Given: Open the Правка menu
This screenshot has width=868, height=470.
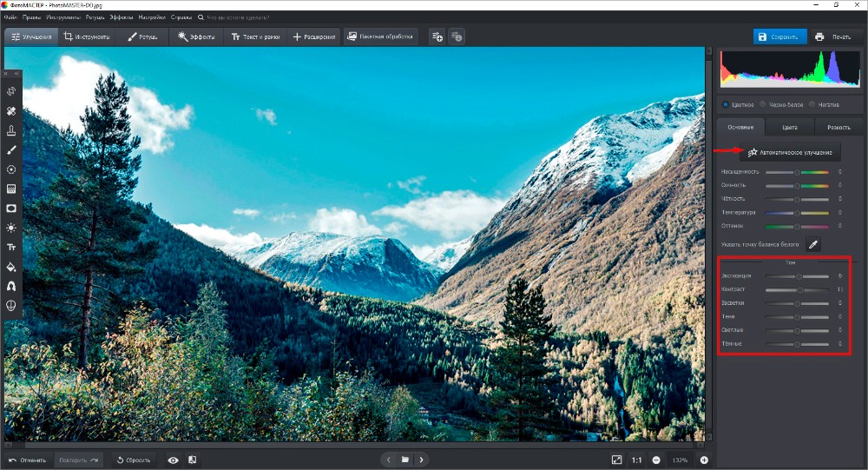Looking at the screenshot, I should pos(31,17).
